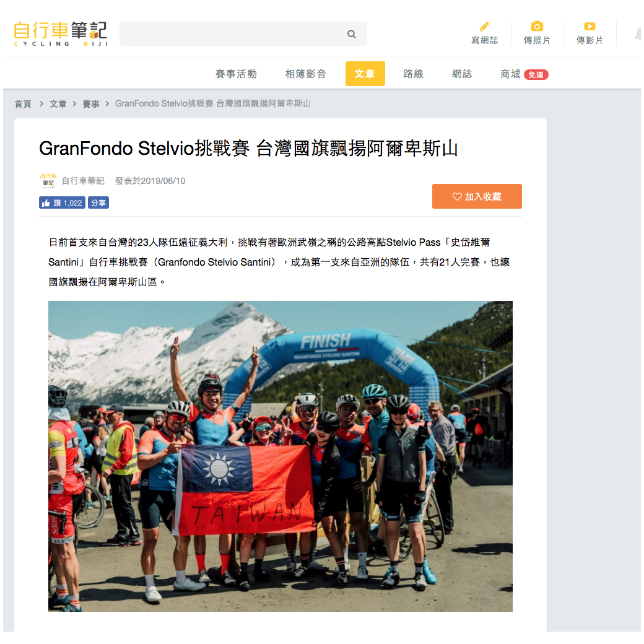
Task: Open the 相簿影音 menu
Action: click(x=305, y=74)
